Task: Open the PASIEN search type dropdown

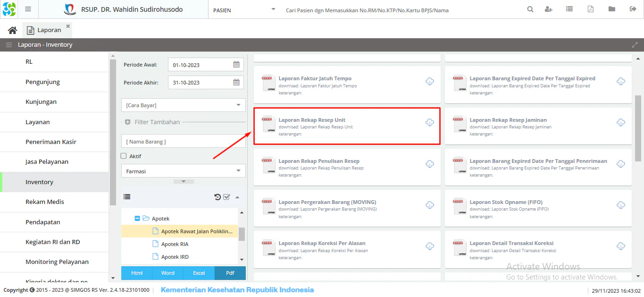Action: (x=273, y=9)
